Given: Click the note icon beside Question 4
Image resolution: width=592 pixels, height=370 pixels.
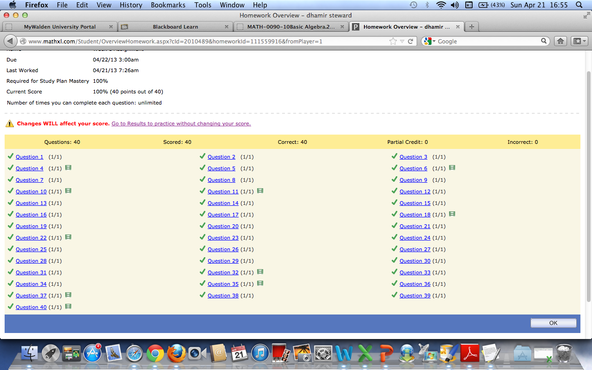Looking at the screenshot, I should click(68, 168).
